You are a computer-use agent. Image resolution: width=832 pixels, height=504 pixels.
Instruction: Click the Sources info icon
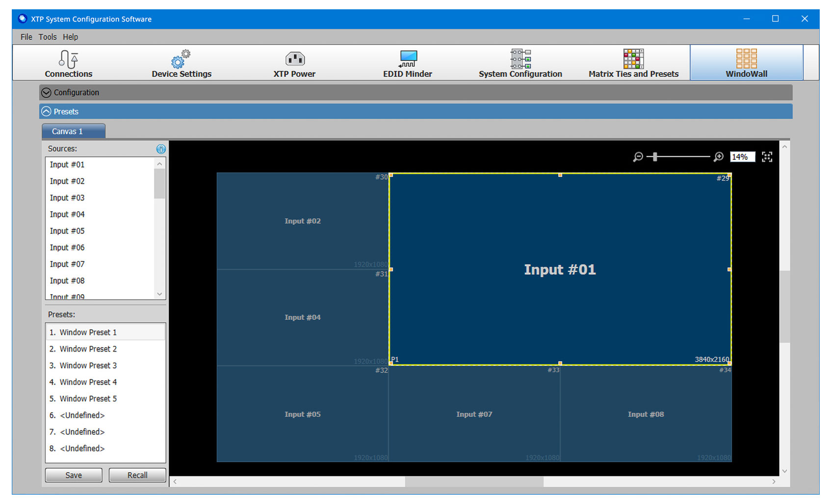click(160, 149)
